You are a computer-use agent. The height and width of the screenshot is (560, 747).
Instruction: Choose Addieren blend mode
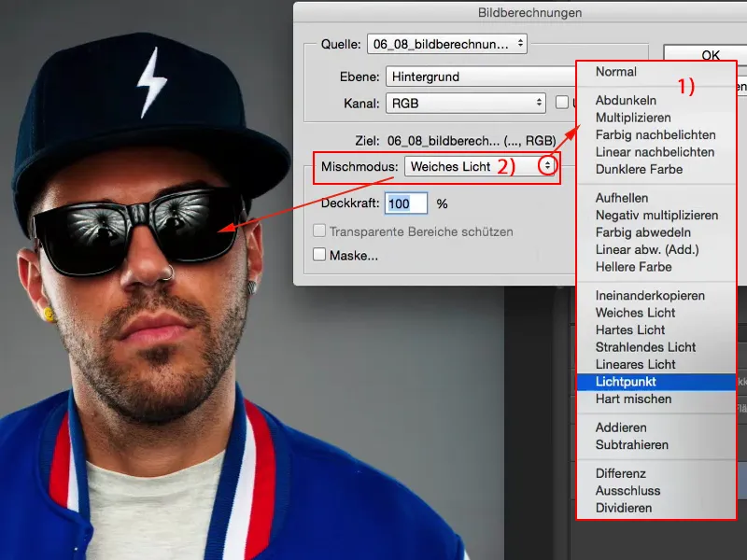click(620, 427)
